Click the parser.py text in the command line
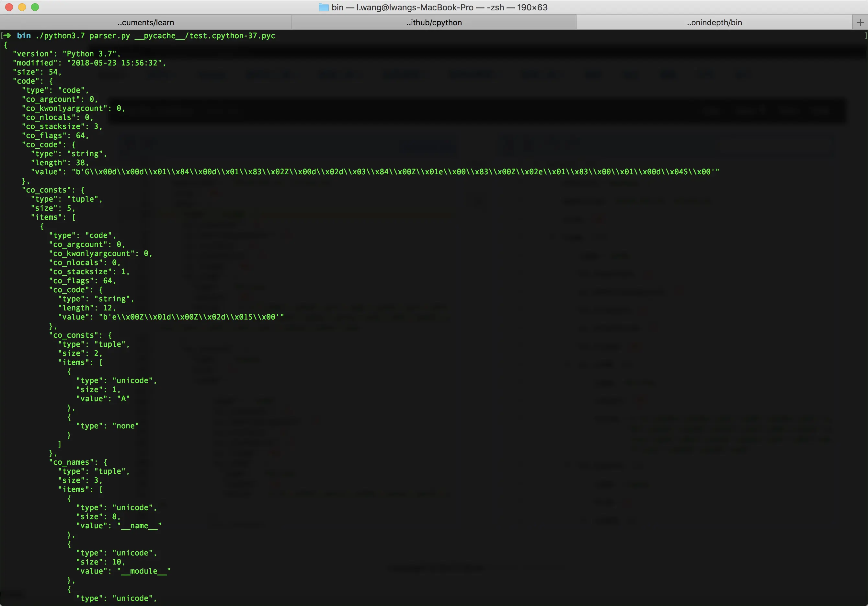 pos(110,36)
